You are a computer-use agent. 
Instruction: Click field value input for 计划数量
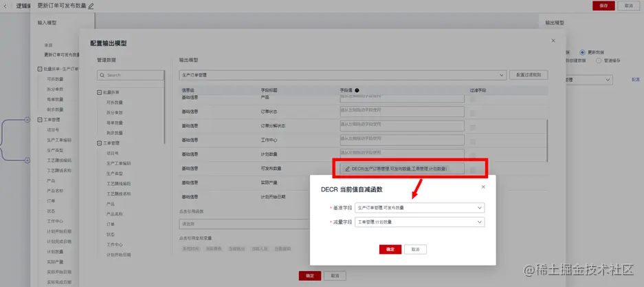click(402, 153)
